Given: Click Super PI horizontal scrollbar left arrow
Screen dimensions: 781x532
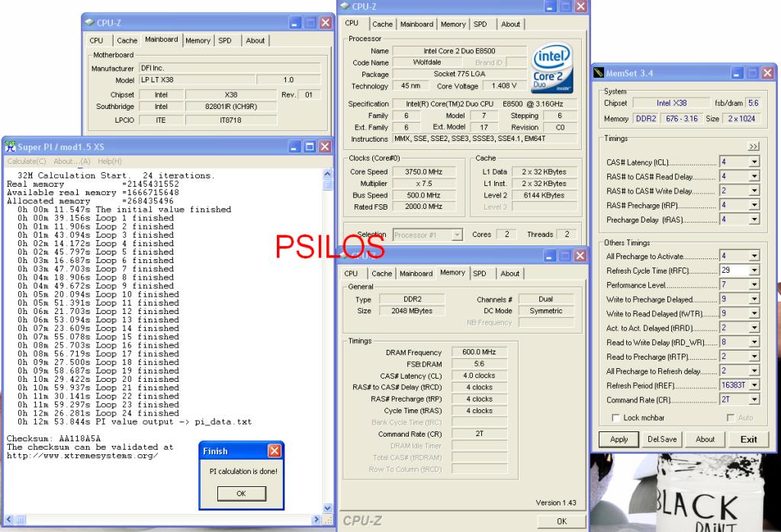Looking at the screenshot, I should (9, 520).
